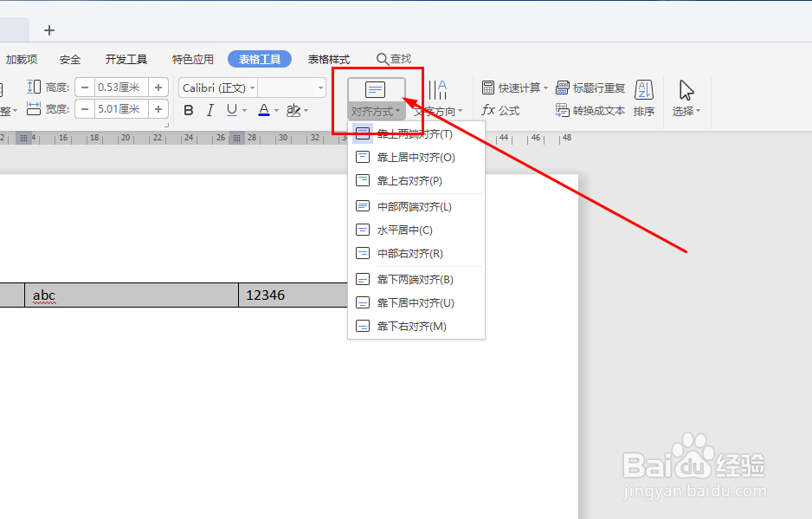Open the 文字方向 text direction menu
The width and height of the screenshot is (812, 519).
[438, 111]
